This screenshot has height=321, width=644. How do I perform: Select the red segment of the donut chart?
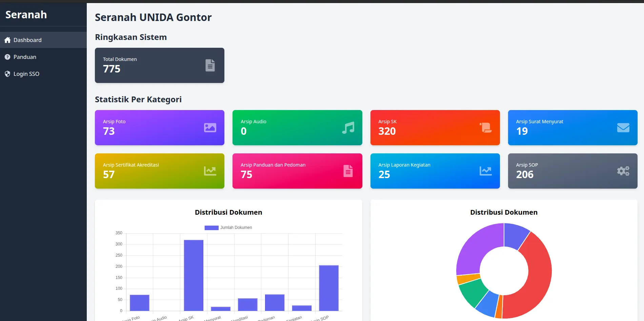click(x=536, y=281)
